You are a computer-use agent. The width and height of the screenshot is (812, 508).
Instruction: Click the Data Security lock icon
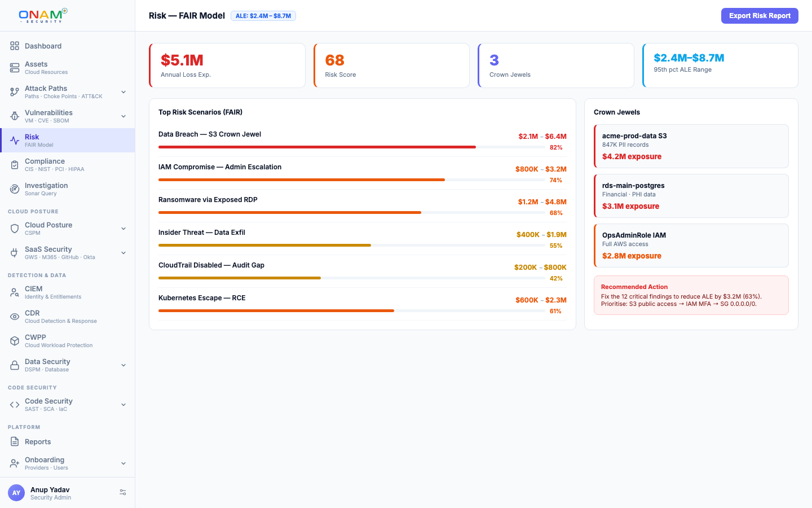tap(15, 365)
